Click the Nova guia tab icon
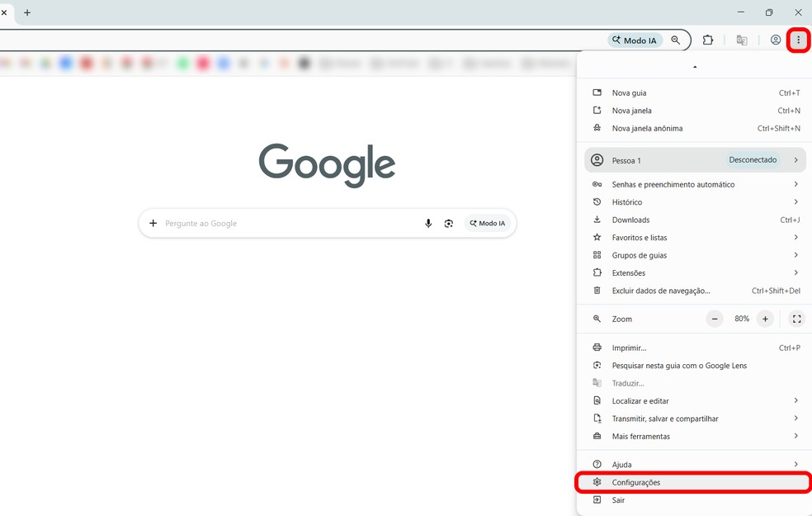Image resolution: width=812 pixels, height=516 pixels. click(x=597, y=92)
